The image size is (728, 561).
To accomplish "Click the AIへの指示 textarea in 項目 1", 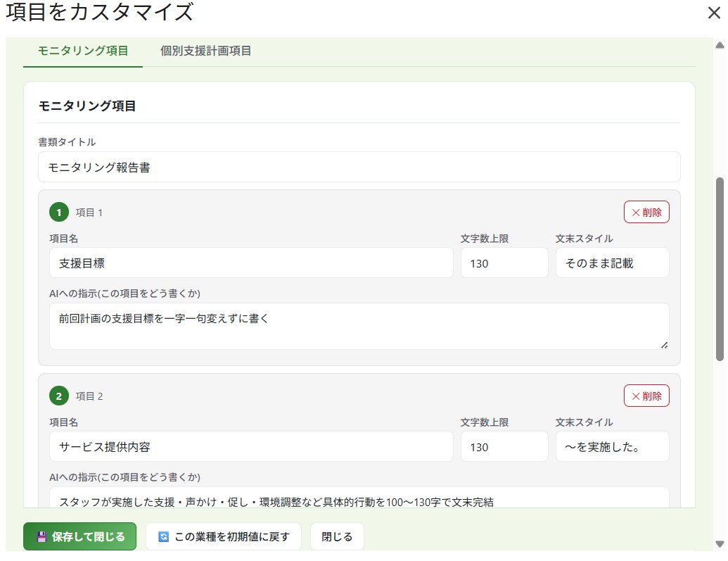I will coord(359,327).
